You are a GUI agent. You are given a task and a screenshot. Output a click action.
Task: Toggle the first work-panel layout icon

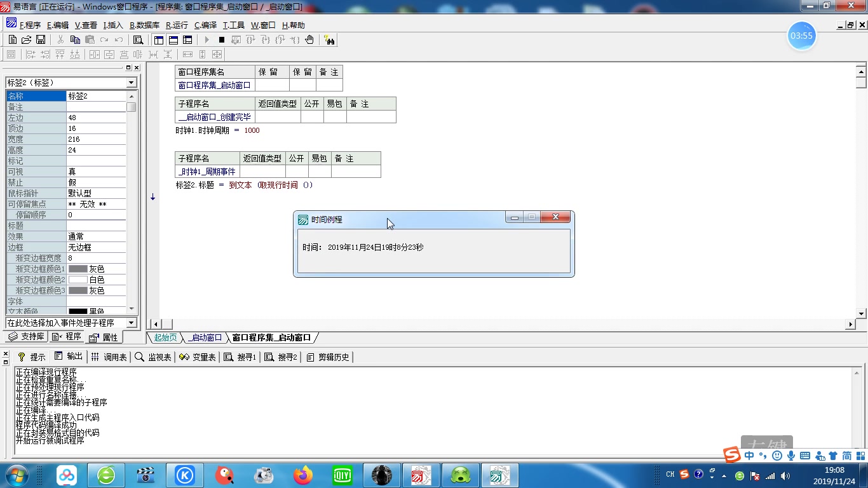159,40
